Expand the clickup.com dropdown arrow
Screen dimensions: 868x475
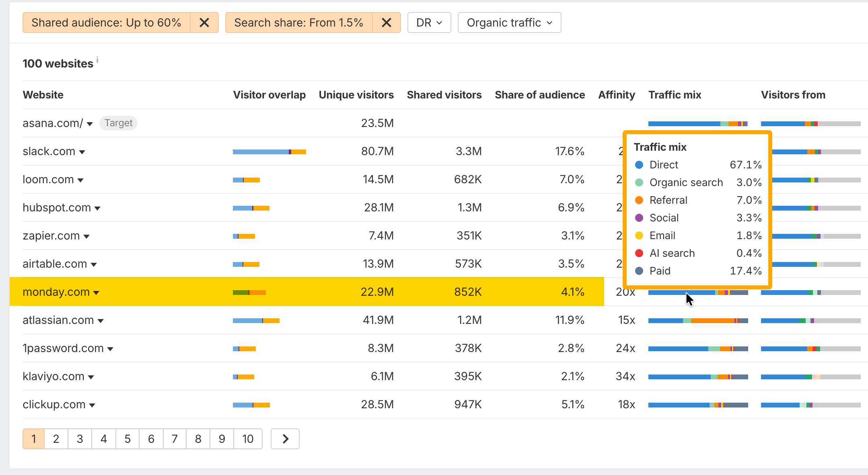pos(92,405)
